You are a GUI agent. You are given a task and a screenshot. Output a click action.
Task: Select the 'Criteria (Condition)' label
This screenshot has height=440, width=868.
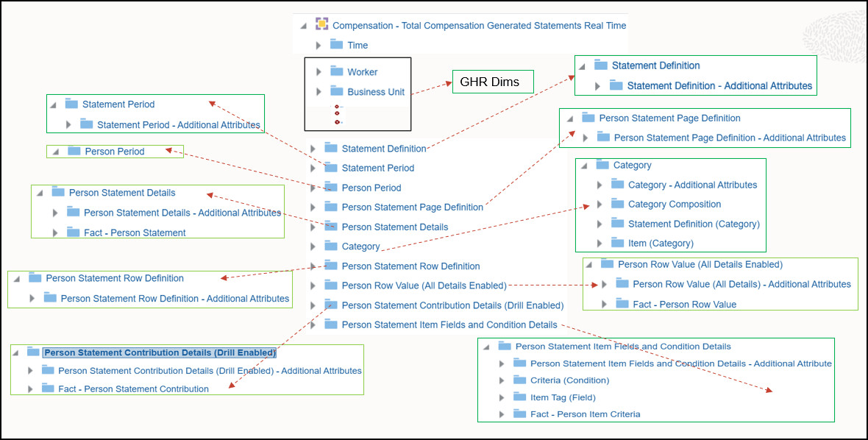click(569, 380)
